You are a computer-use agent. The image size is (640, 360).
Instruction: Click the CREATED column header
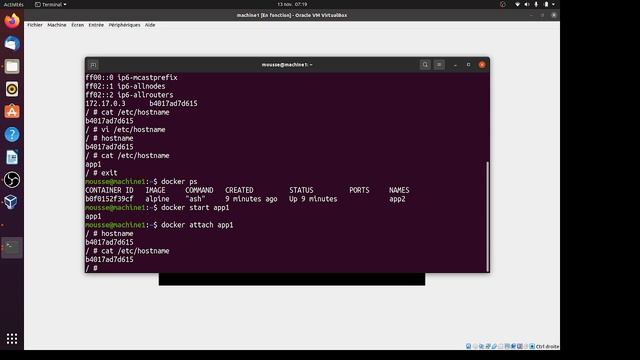239,190
